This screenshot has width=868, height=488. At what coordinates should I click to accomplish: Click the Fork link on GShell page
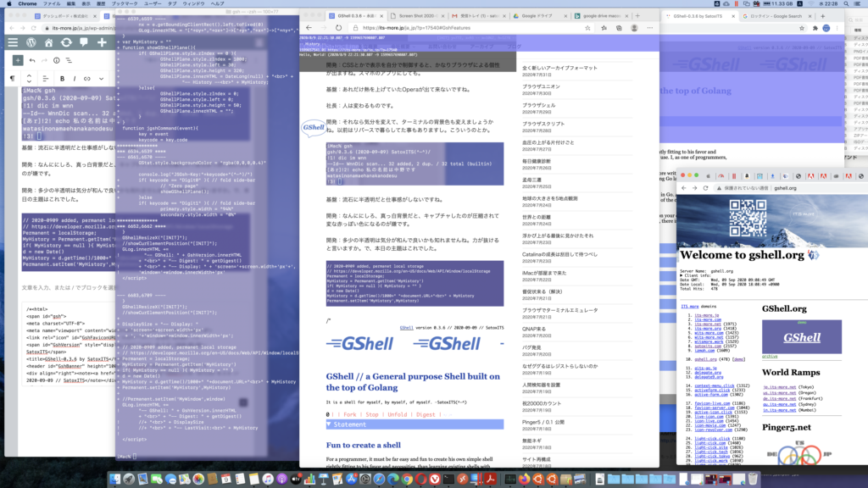click(x=348, y=414)
